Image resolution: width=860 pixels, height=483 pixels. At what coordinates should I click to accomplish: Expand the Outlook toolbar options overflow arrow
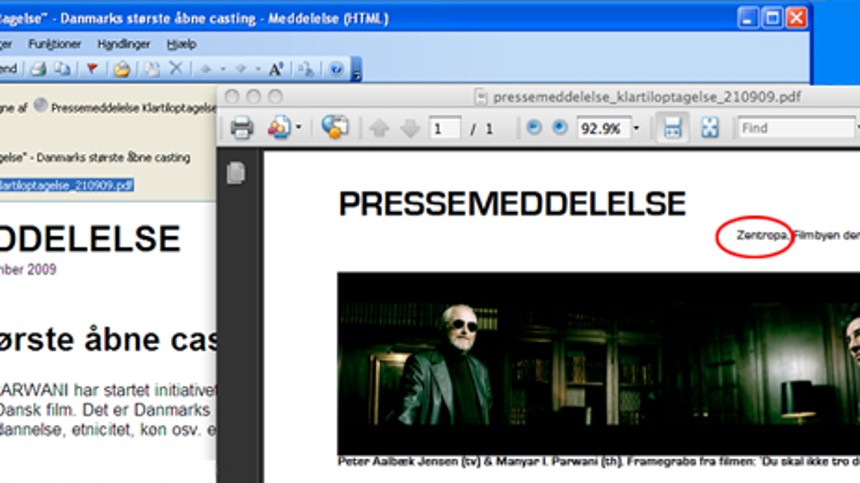(x=357, y=70)
